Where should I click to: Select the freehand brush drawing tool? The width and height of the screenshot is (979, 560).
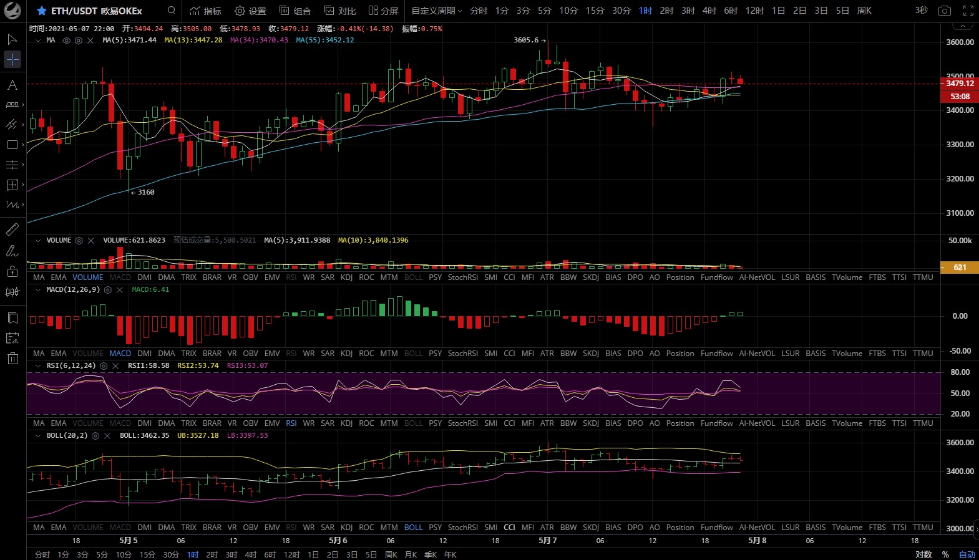12,251
